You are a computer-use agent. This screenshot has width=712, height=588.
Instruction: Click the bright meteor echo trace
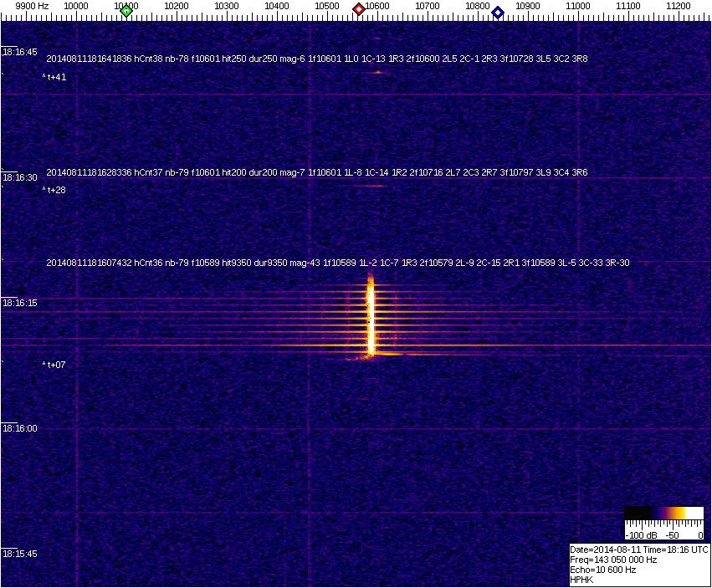click(371, 318)
